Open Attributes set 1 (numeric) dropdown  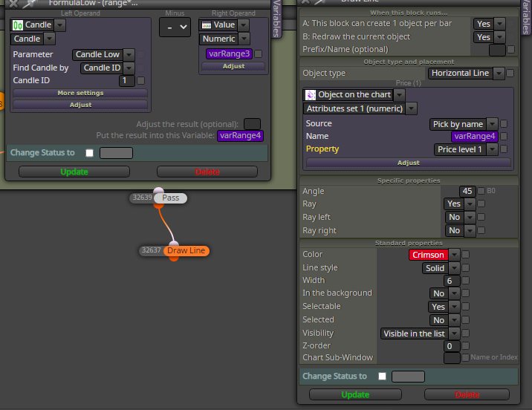pyautogui.click(x=411, y=109)
